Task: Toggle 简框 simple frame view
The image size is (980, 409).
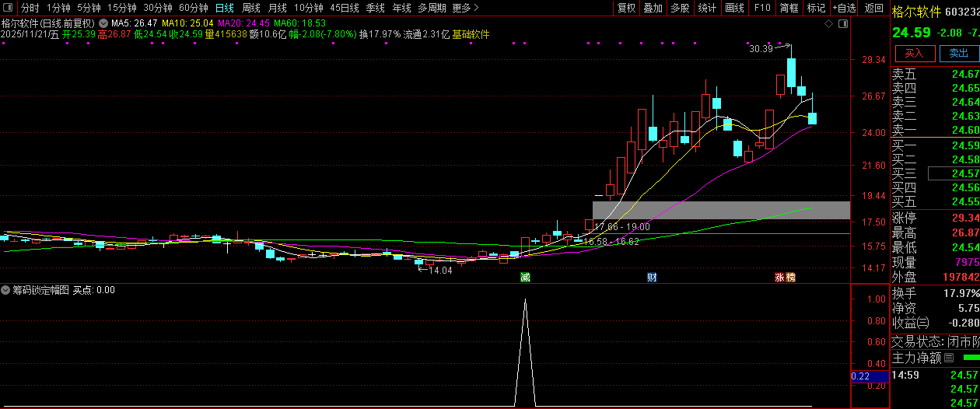Action: point(789,8)
